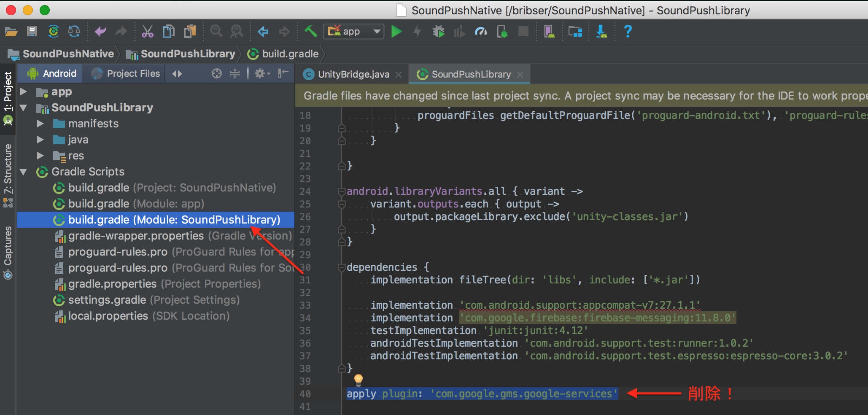Navigate forward with the right arrow icon
The height and width of the screenshot is (415, 868).
tap(284, 32)
